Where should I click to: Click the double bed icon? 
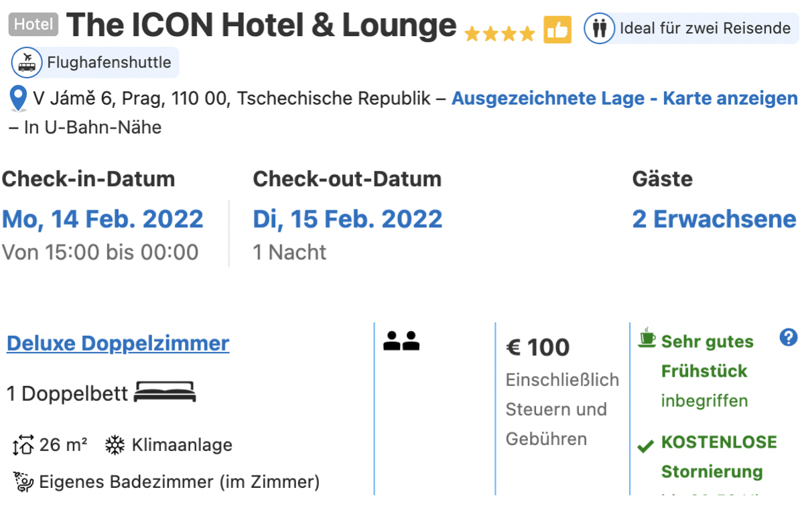tap(165, 391)
